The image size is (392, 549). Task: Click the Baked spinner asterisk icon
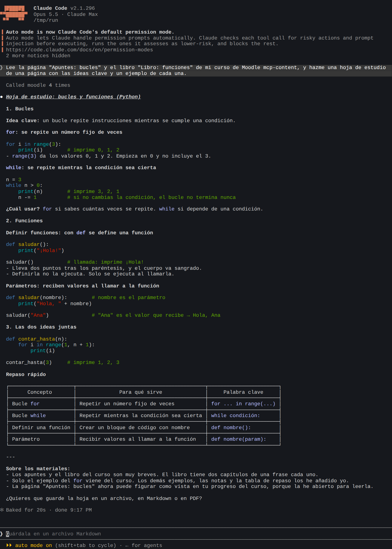click(2, 510)
